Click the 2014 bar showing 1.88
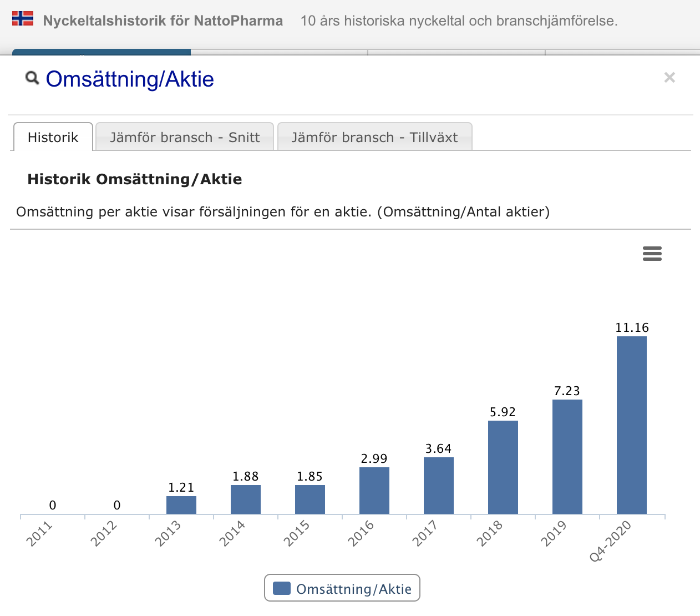This screenshot has width=700, height=616. [246, 499]
